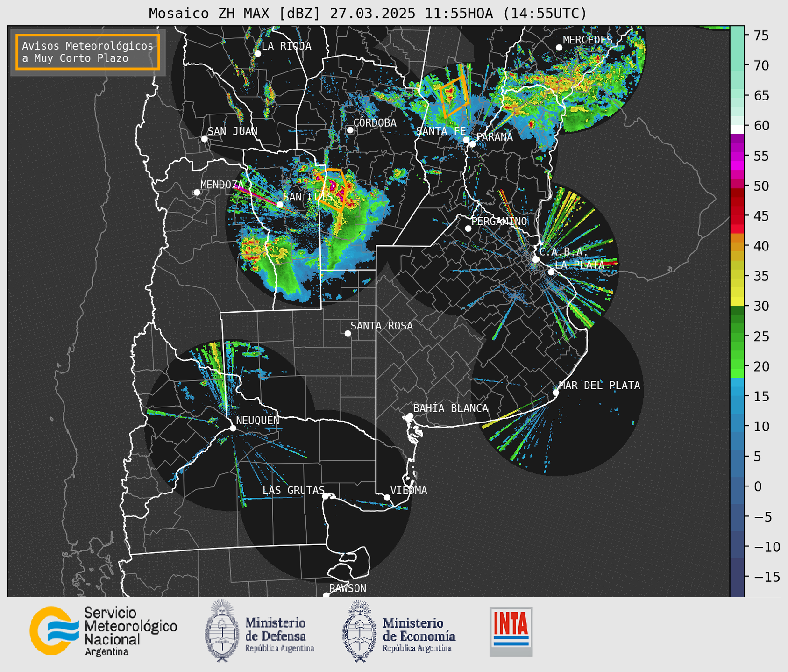The height and width of the screenshot is (672, 788).
Task: Click the orange 40 dBZ band on color scale
Action: (x=737, y=246)
